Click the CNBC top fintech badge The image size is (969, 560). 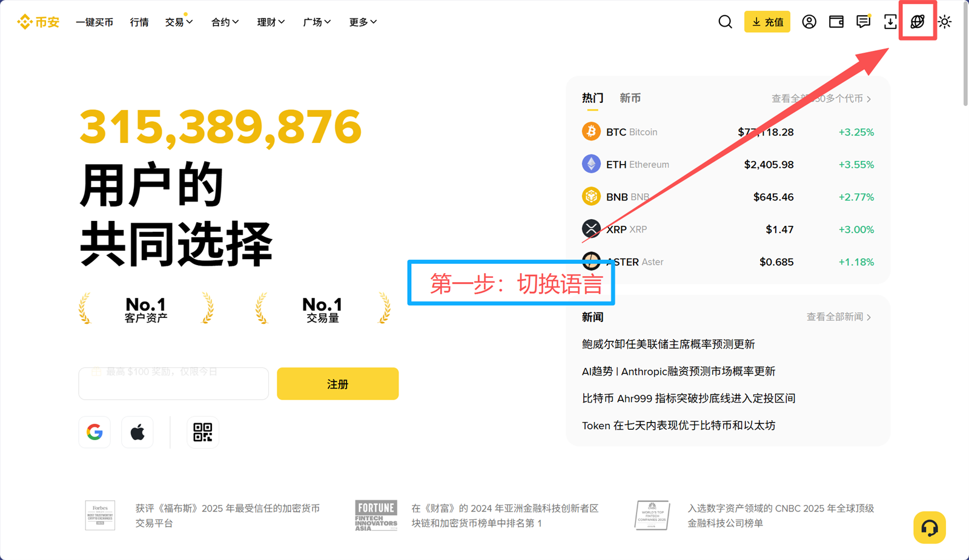pos(652,515)
